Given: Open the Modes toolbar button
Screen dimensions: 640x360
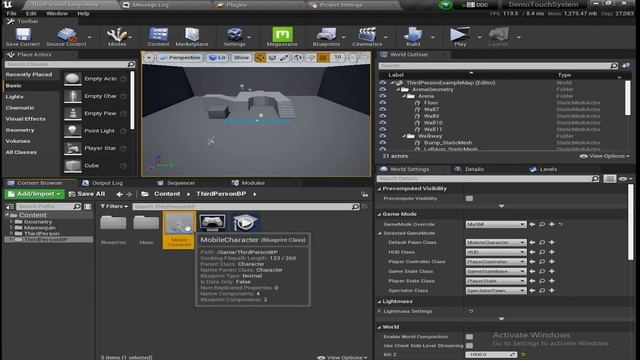Looking at the screenshot, I should (x=117, y=37).
